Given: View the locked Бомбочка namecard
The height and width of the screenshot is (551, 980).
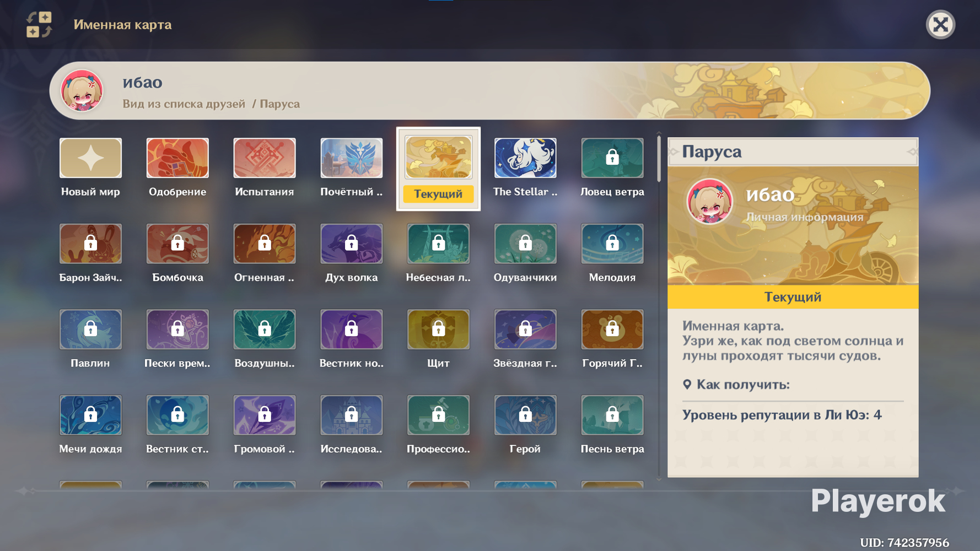Looking at the screenshot, I should point(177,244).
